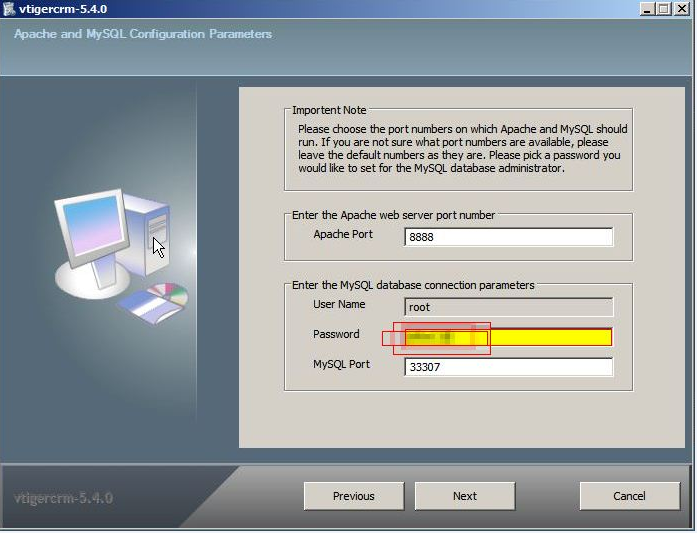
Task: Click into the yellow Password field
Action: 509,337
